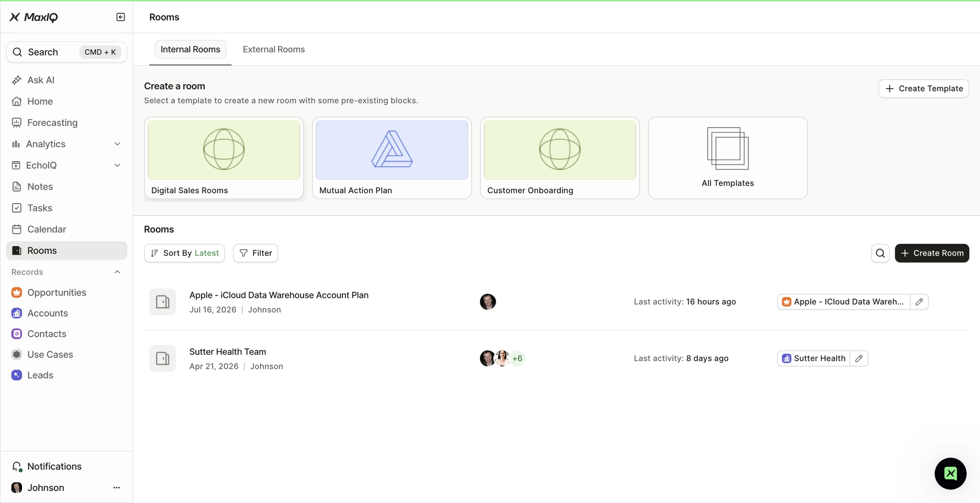Image resolution: width=980 pixels, height=503 pixels.
Task: Select Rooms in the sidebar
Action: pyautogui.click(x=67, y=251)
